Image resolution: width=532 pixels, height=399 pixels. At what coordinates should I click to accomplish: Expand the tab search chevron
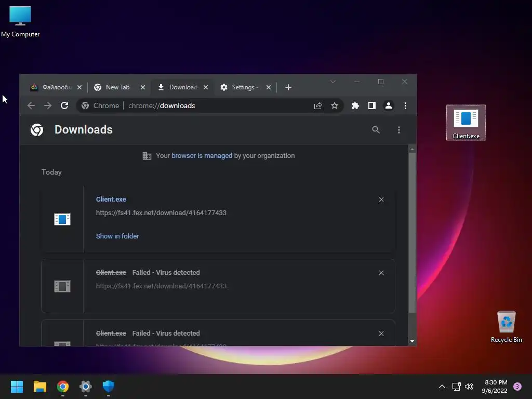[333, 82]
